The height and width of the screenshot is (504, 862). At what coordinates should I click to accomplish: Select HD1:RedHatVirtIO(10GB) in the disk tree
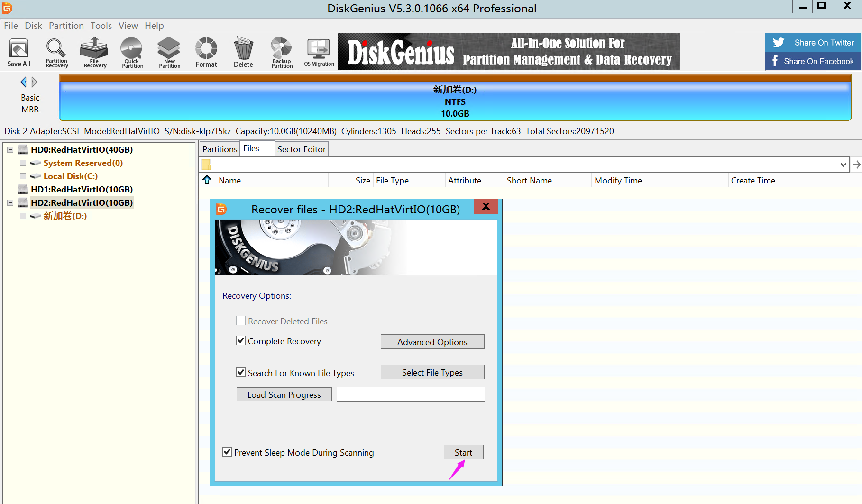pyautogui.click(x=82, y=190)
